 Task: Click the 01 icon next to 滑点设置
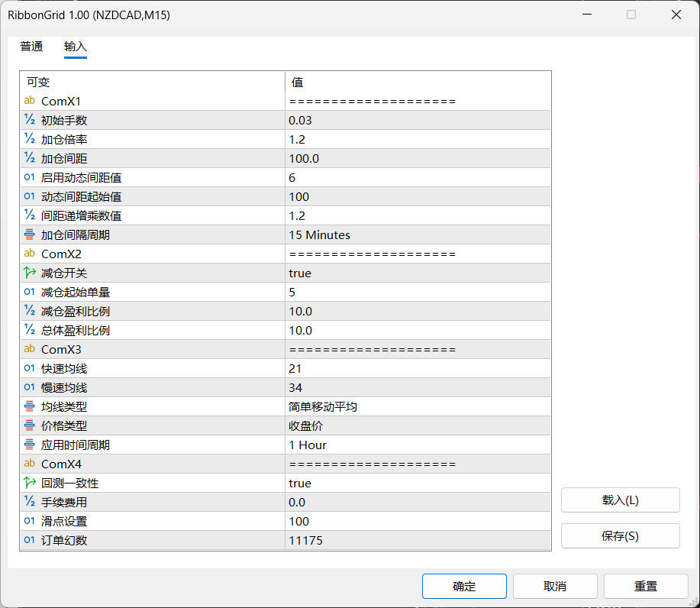[30, 521]
